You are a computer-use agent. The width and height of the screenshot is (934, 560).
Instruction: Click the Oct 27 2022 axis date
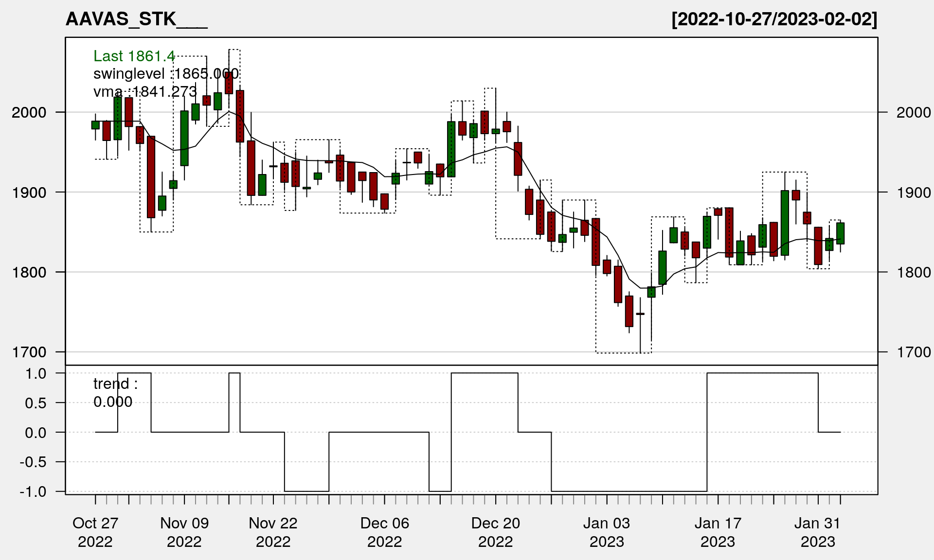pos(95,532)
